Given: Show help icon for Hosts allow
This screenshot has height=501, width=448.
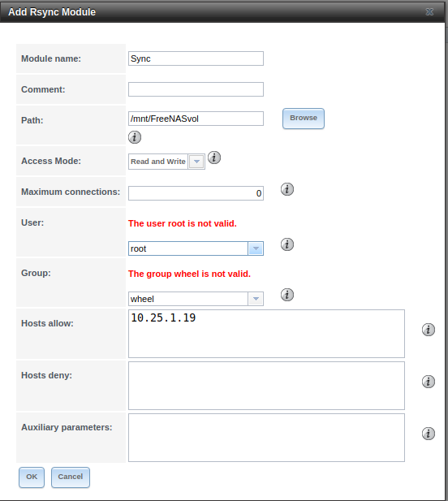Looking at the screenshot, I should tap(429, 330).
